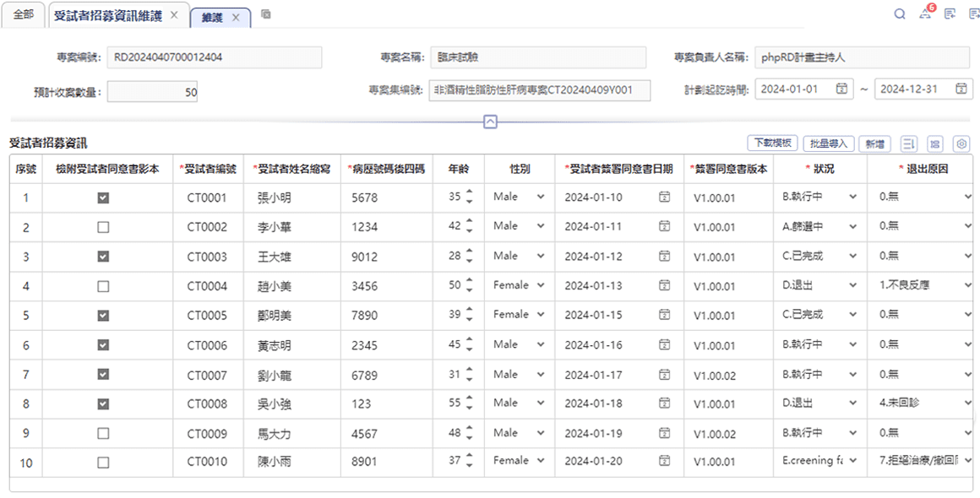The height and width of the screenshot is (498, 980).
Task: Check the consent copy checkbox for CT0002
Action: [x=103, y=227]
